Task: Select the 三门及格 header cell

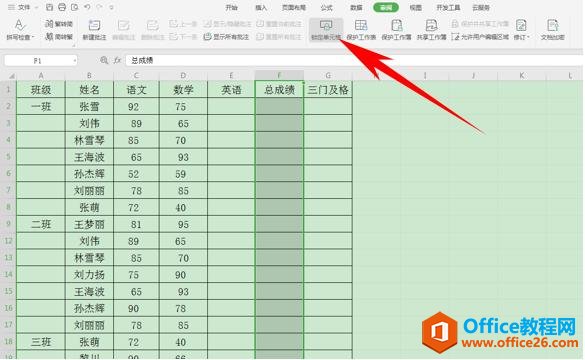Action: (x=328, y=90)
